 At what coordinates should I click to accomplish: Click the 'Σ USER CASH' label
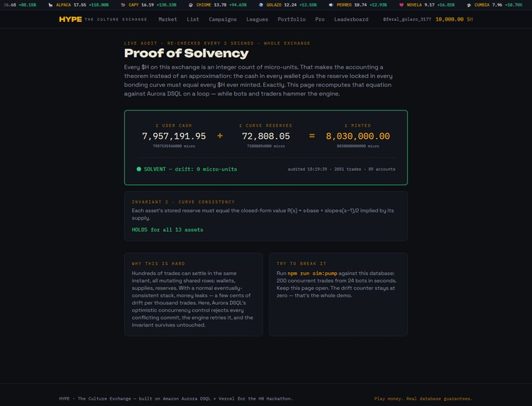174,125
